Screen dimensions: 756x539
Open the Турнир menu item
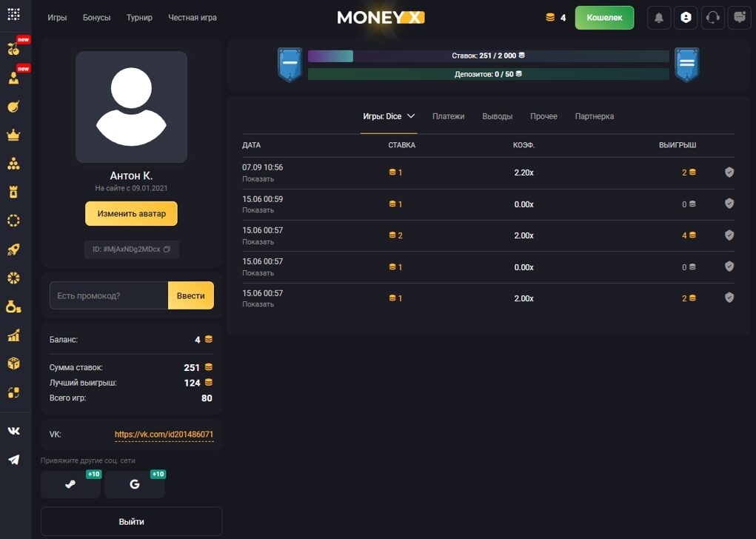click(139, 17)
